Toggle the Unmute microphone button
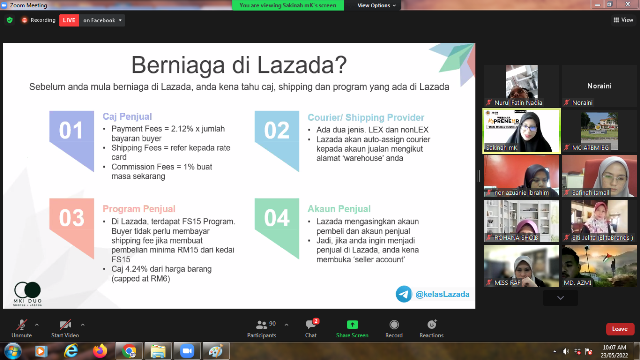The height and width of the screenshot is (360, 640). tap(22, 325)
